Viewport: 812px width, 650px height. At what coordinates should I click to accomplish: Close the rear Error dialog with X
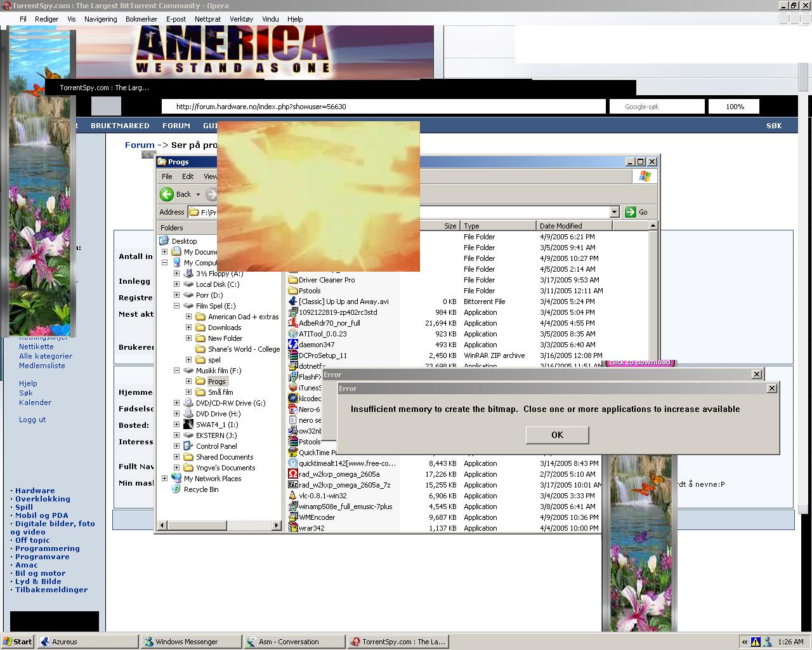pyautogui.click(x=756, y=375)
